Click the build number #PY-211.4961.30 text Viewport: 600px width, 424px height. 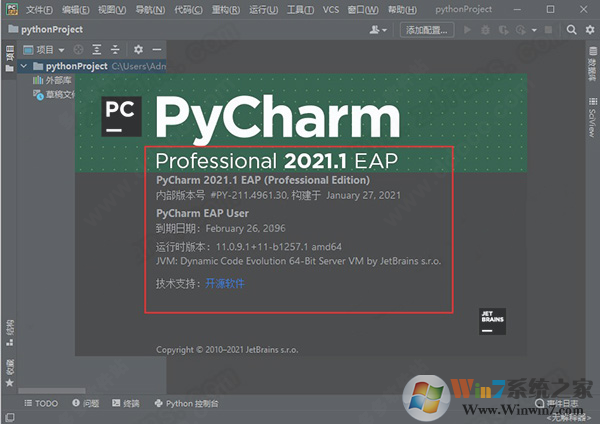point(249,196)
